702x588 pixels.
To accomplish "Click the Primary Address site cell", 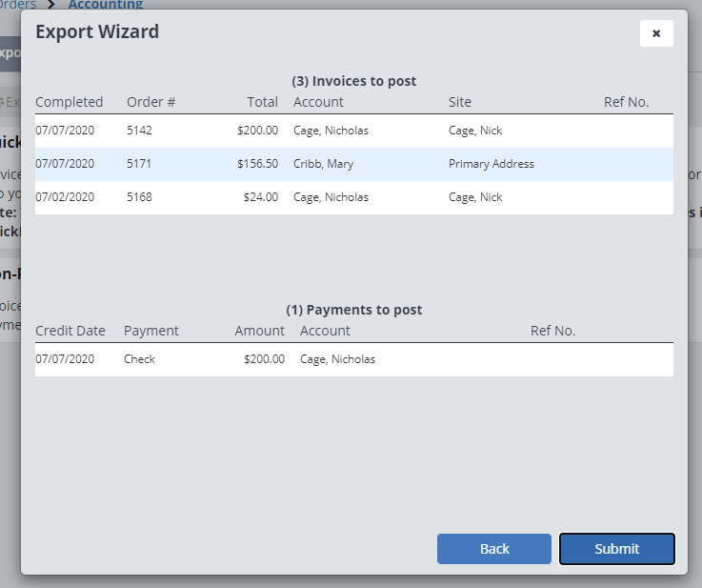I will coord(491,164).
